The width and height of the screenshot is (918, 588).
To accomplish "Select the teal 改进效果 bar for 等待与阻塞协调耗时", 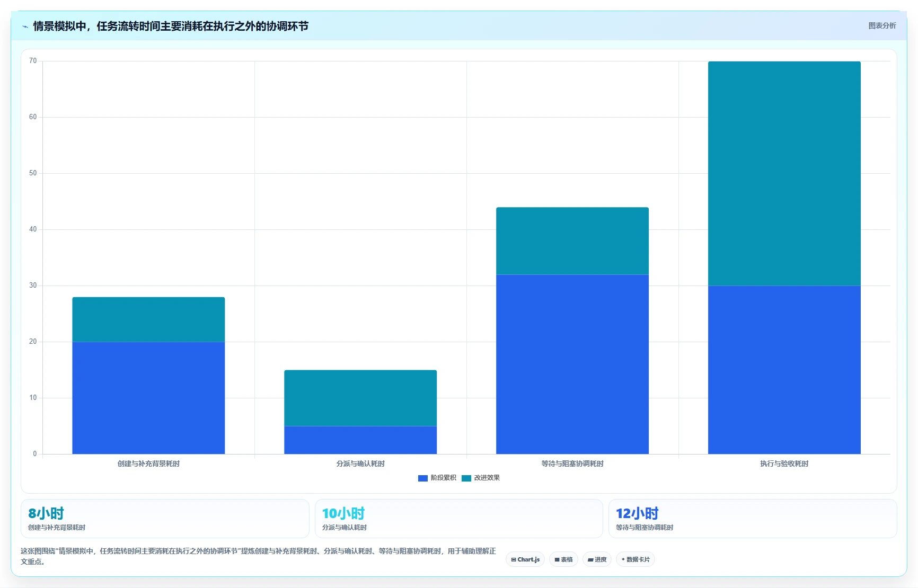I will [572, 241].
